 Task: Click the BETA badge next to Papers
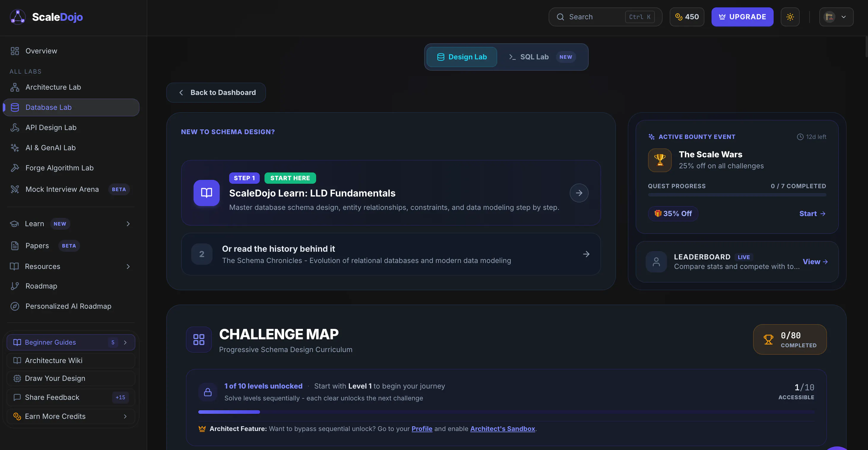pyautogui.click(x=69, y=246)
